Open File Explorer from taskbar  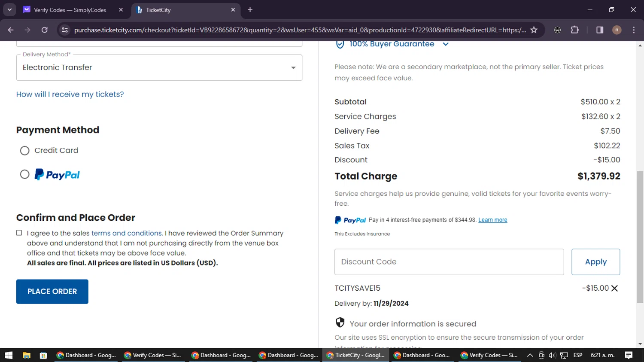27,355
